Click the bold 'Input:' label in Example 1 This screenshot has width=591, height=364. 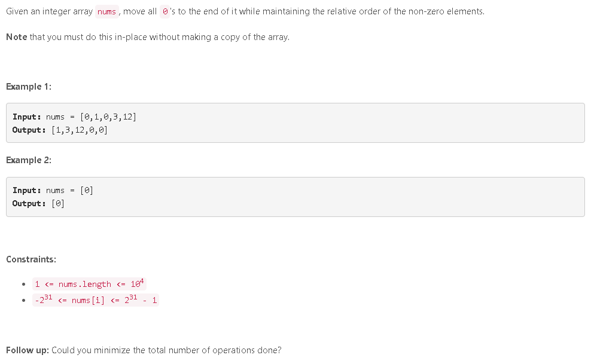[x=27, y=117]
